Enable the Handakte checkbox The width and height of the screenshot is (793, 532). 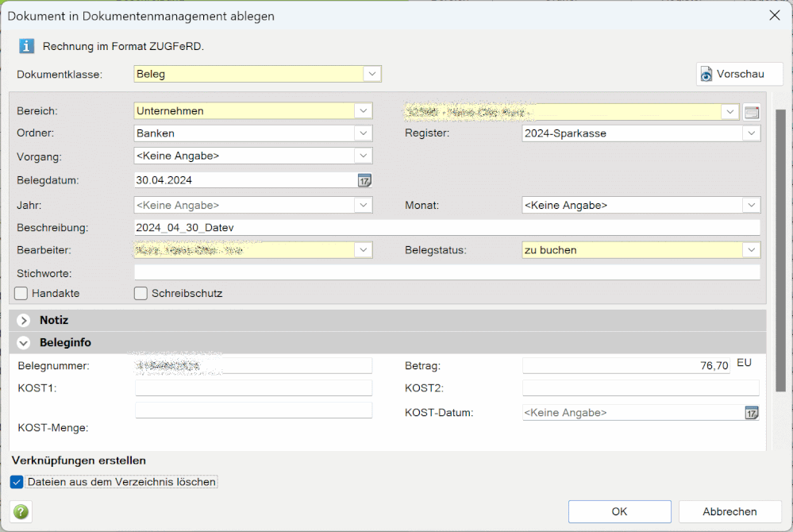pos(21,294)
